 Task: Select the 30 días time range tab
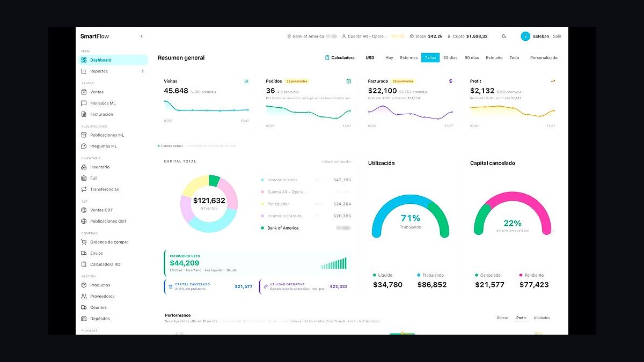450,58
